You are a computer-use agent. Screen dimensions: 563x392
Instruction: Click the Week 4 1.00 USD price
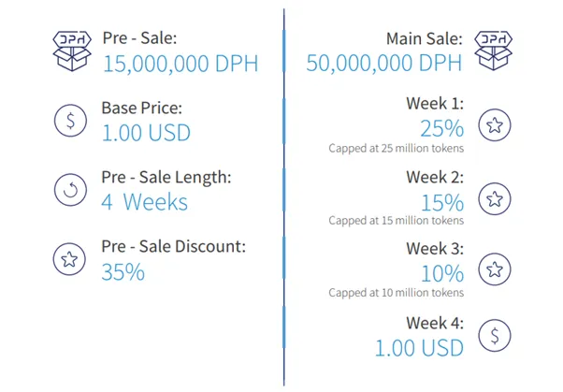point(419,348)
